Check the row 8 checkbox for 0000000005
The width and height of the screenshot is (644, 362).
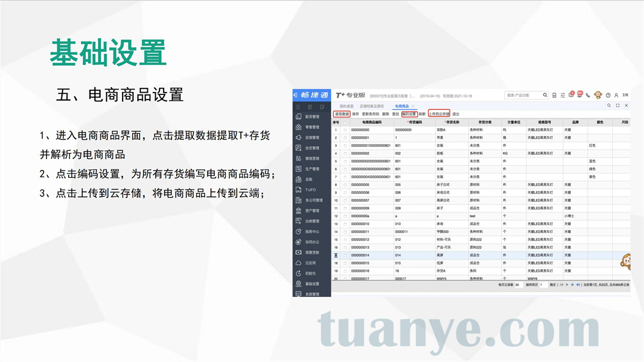[x=345, y=185]
